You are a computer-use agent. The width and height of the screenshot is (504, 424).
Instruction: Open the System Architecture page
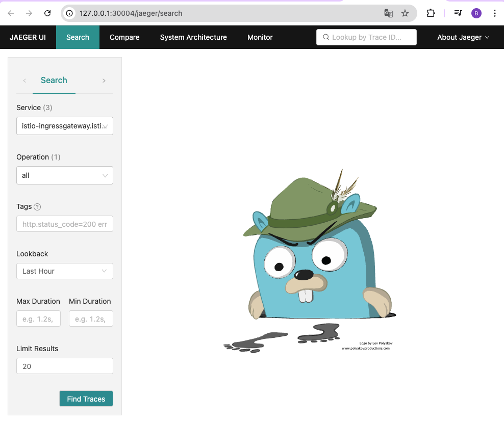tap(193, 37)
